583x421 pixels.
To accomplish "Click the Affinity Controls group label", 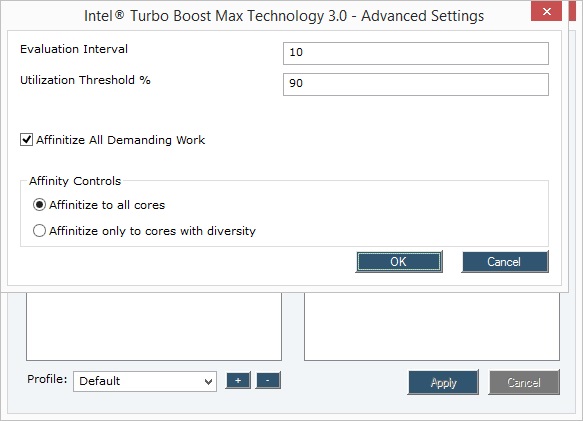I will [x=75, y=181].
